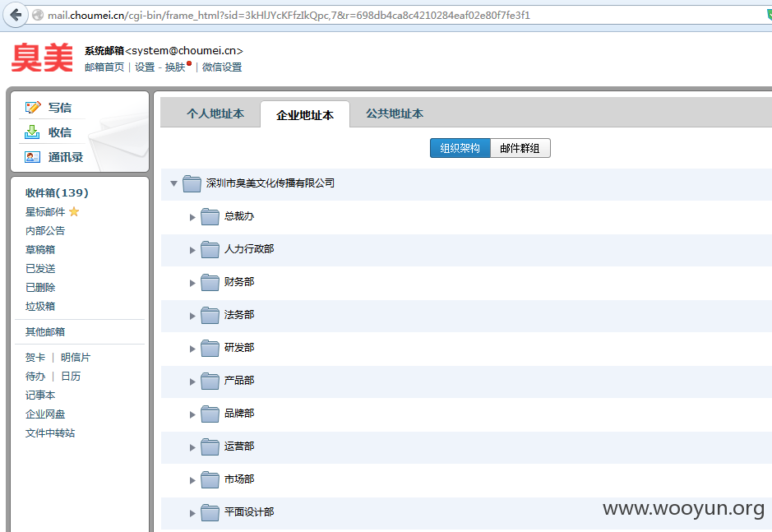
Task: Open 内部公告 folder
Action: point(45,230)
